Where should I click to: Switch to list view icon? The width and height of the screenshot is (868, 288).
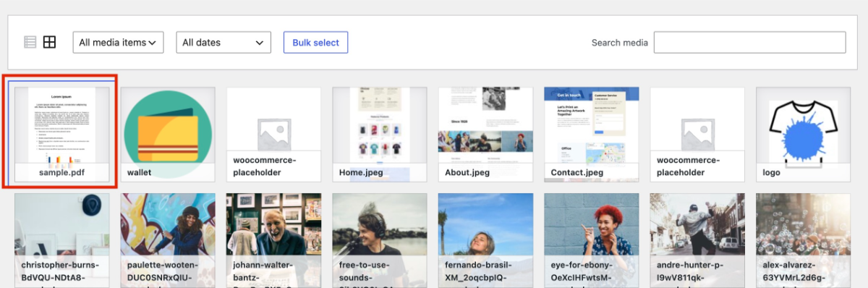pos(30,43)
